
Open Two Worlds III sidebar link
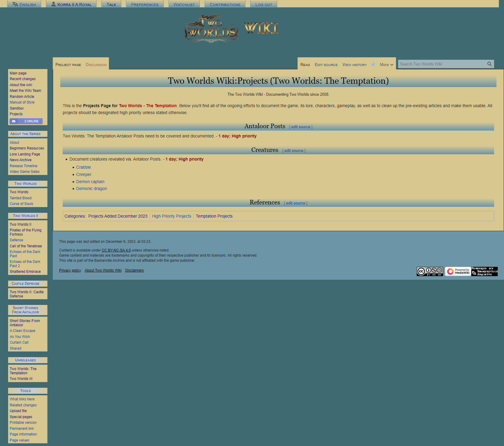(21, 379)
